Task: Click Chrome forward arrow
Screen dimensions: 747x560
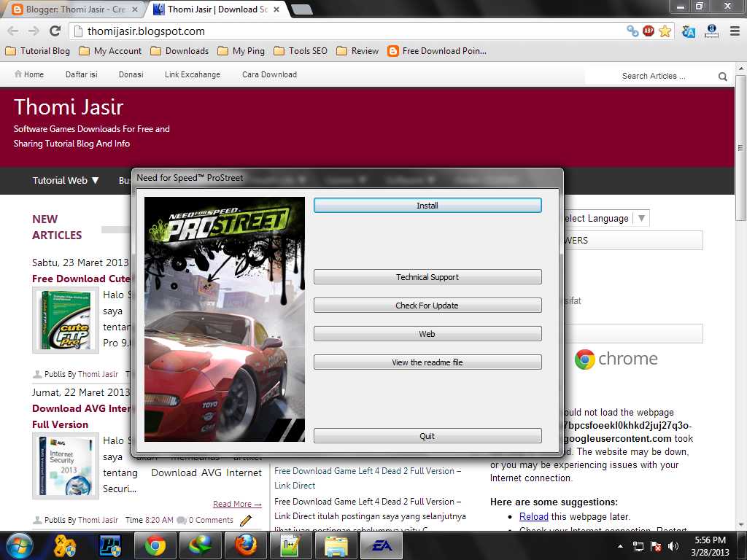Action: [34, 31]
